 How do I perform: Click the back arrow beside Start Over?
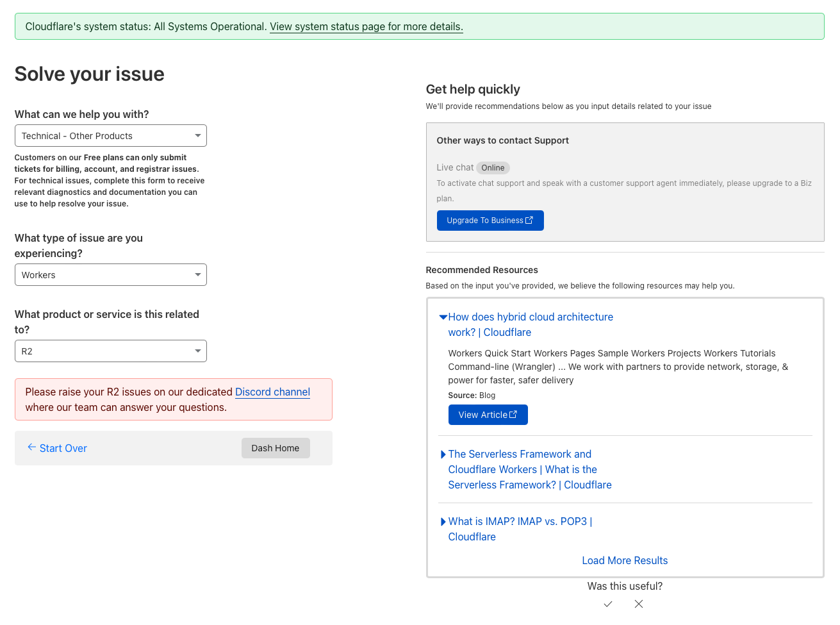point(31,447)
